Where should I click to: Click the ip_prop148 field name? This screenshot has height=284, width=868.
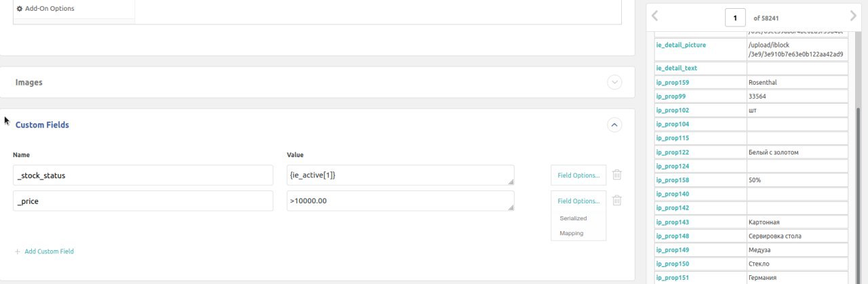coord(672,236)
